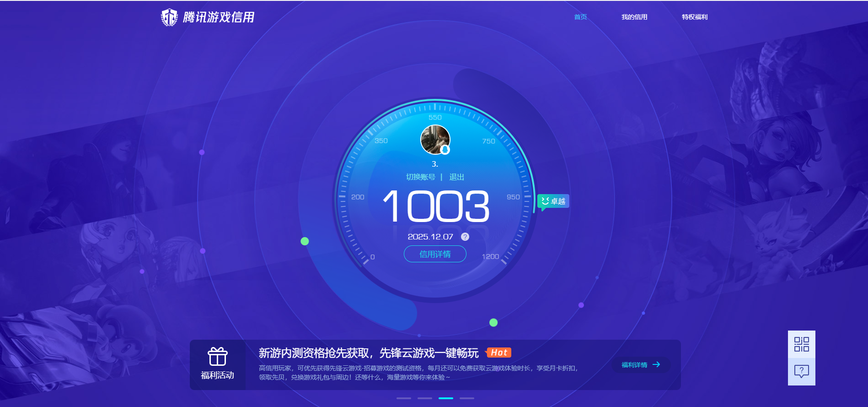Viewport: 868px width, 407px height.
Task: Click the gift box 福利活动 icon
Action: coord(218,356)
